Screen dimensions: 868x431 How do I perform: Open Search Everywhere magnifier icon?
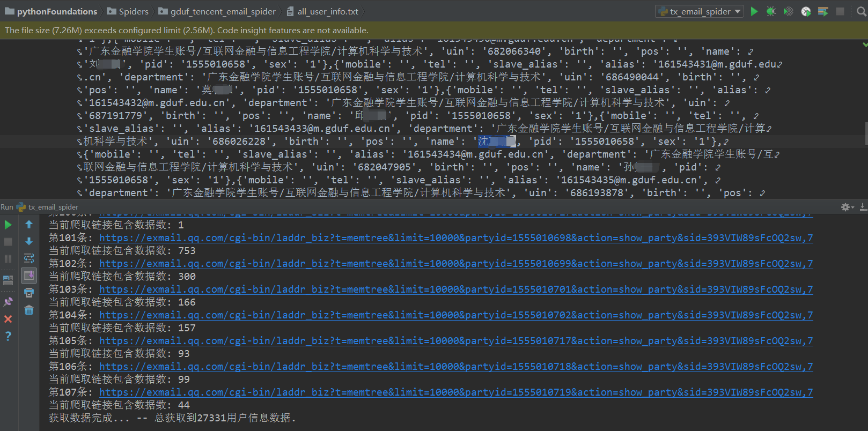coord(861,11)
